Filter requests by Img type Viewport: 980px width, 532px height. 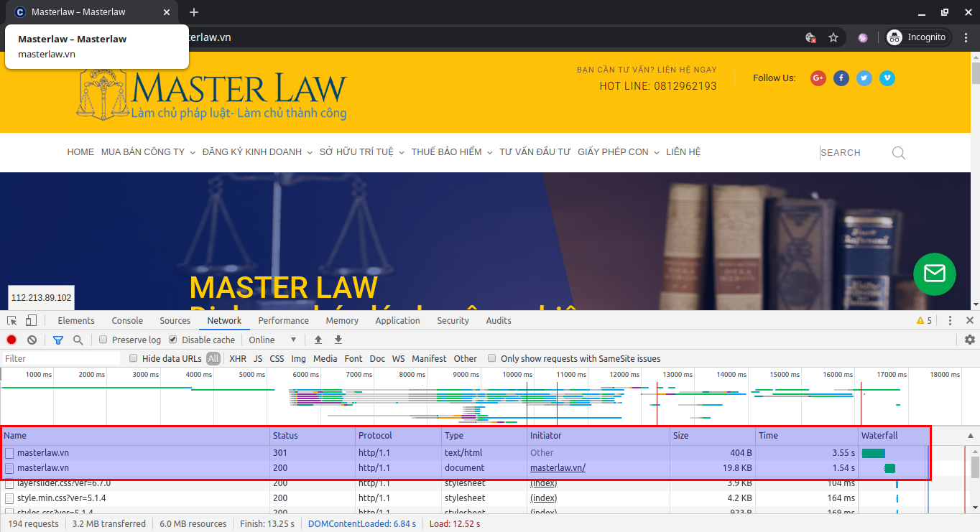(299, 358)
